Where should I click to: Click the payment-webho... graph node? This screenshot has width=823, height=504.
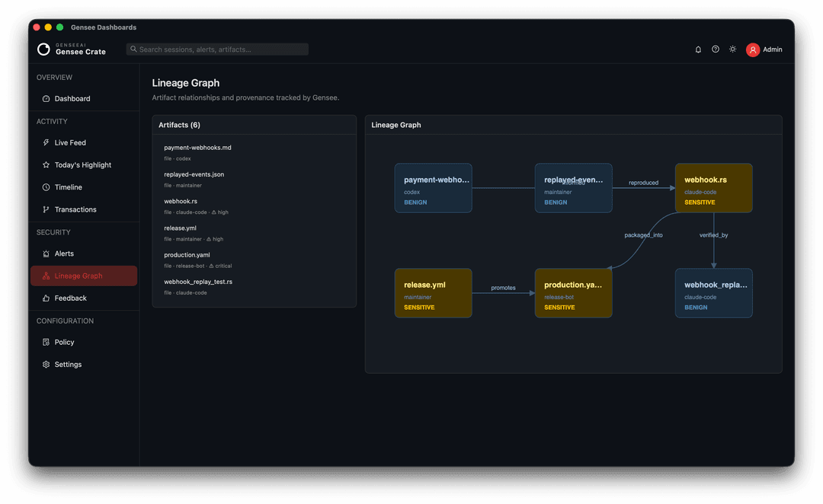[433, 188]
